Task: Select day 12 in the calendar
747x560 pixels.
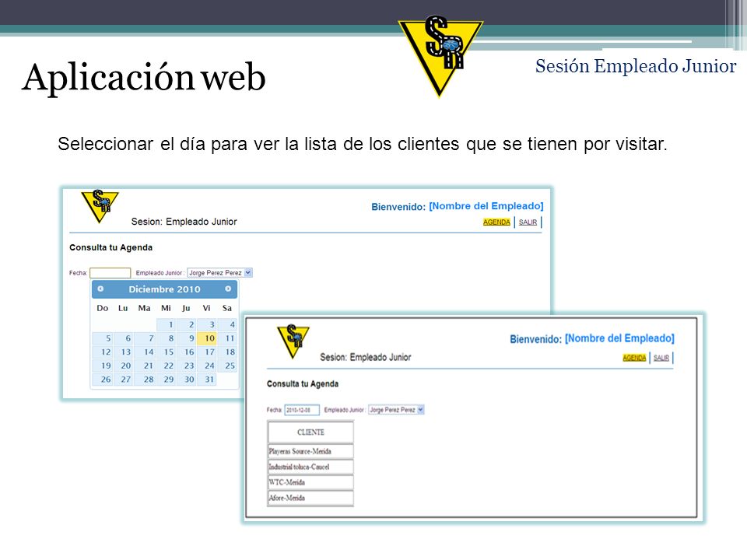Action: pos(103,352)
